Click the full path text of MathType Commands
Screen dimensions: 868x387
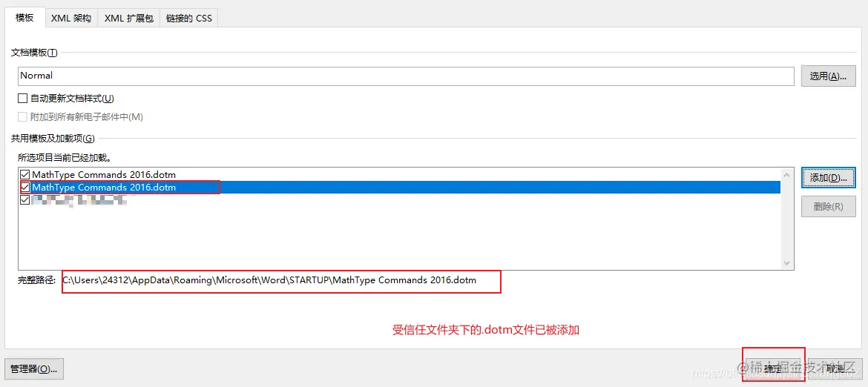pyautogui.click(x=269, y=280)
